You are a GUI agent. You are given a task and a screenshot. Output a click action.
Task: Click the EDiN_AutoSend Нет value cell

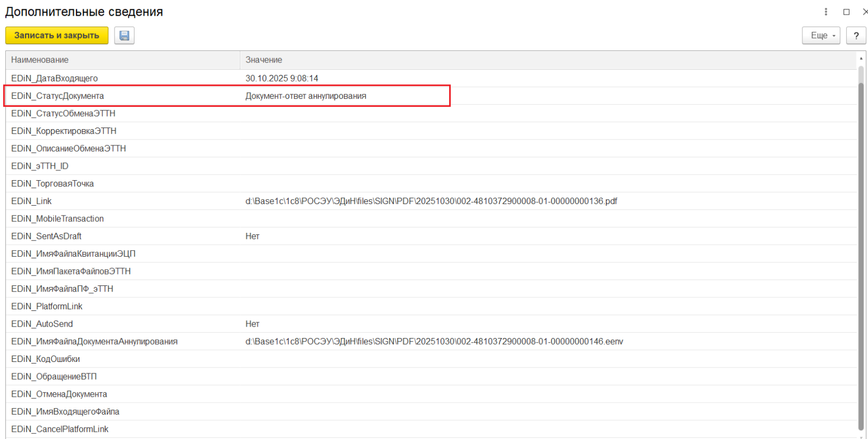click(x=252, y=324)
